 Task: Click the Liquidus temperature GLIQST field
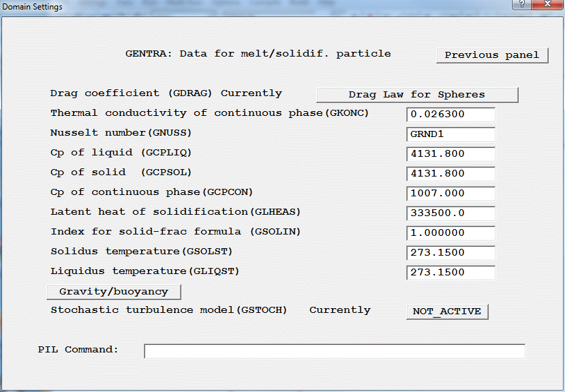451,273
